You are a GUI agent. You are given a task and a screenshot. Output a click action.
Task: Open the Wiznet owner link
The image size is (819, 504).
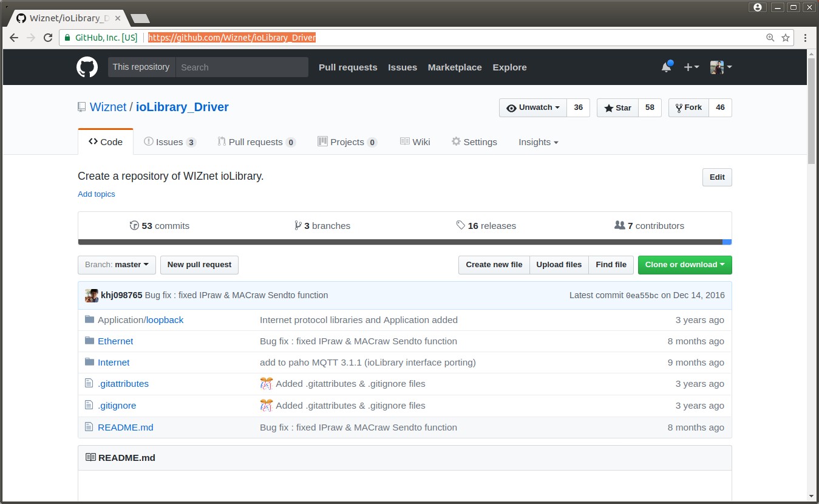(108, 107)
